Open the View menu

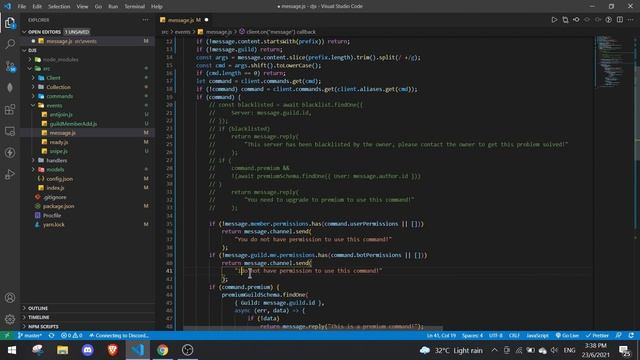(82, 6)
